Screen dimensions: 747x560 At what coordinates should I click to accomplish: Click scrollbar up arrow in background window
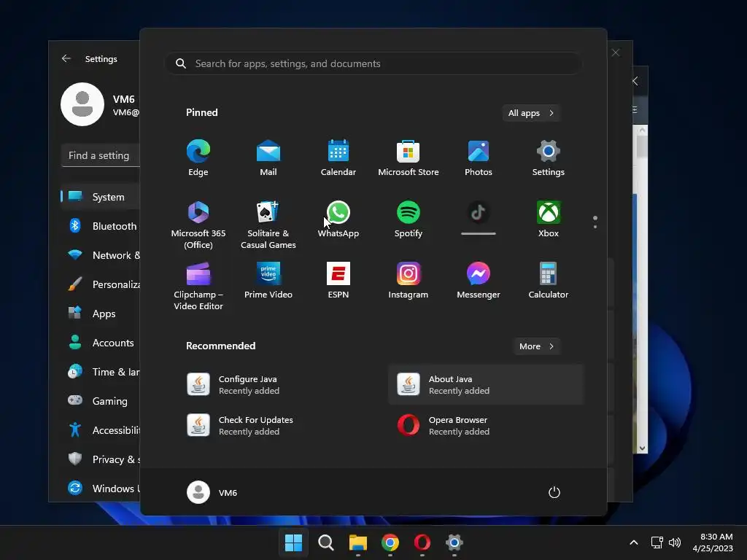[x=642, y=130]
